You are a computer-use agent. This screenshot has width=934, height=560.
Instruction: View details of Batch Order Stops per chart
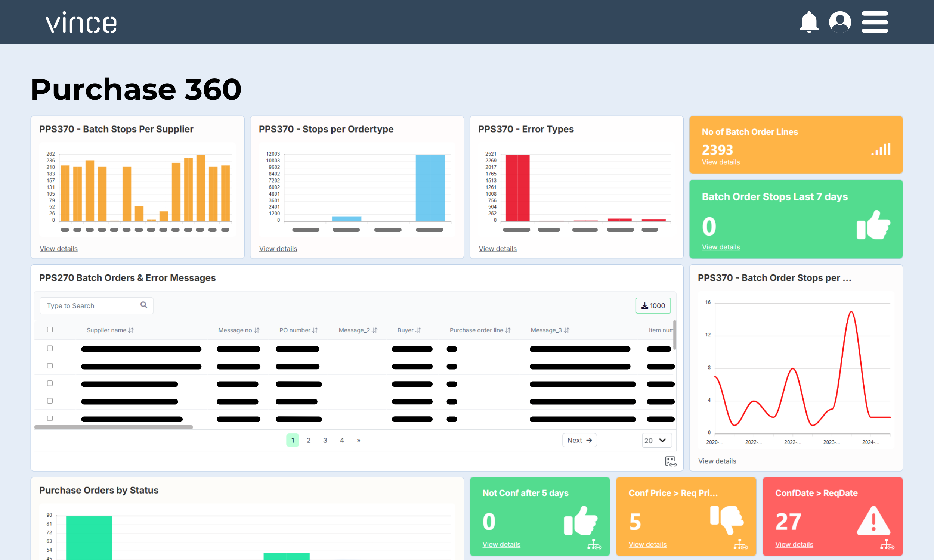point(717,461)
